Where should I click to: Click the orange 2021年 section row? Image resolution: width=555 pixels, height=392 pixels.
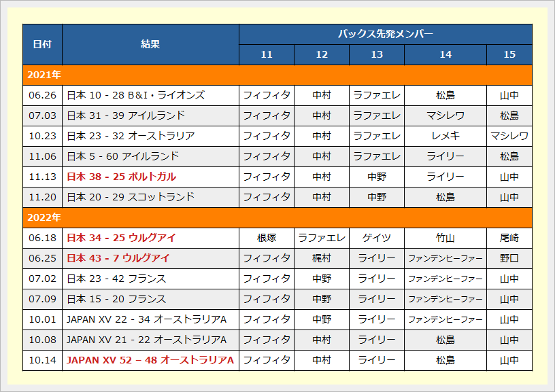(277, 75)
